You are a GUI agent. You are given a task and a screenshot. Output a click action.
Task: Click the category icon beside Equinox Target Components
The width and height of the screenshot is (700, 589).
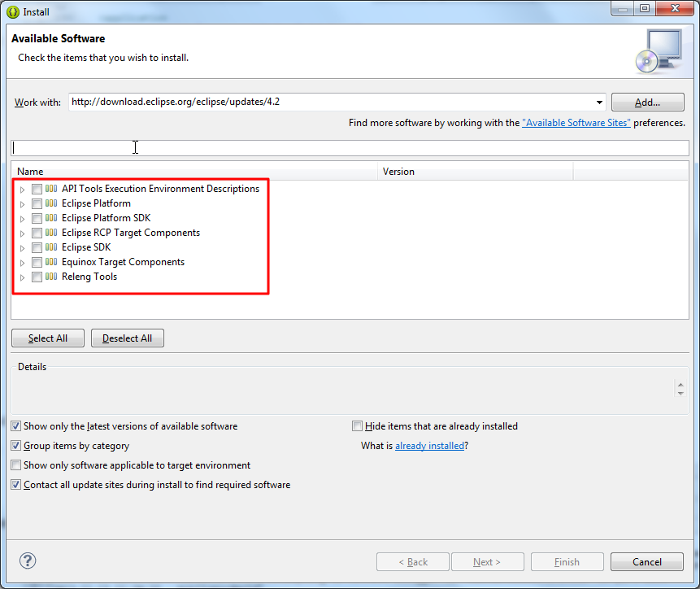[51, 262]
